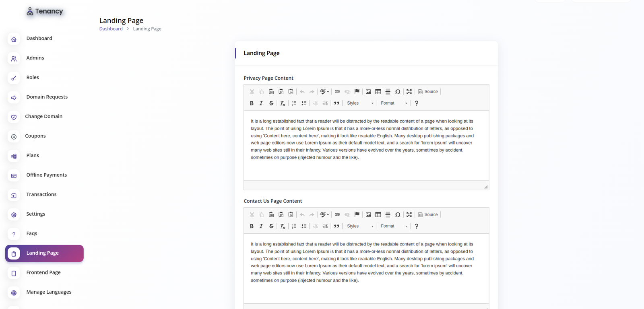Go to the Coupons page
Image resolution: width=644 pixels, height=309 pixels.
coord(35,136)
